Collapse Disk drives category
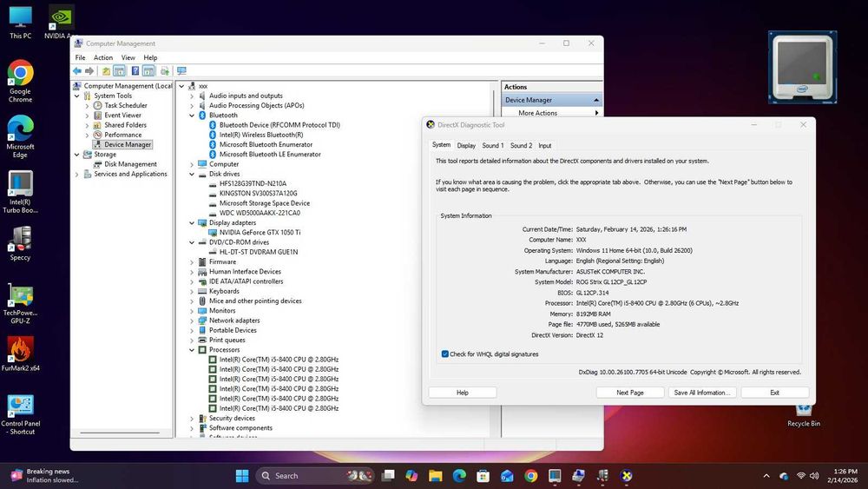The height and width of the screenshot is (489, 868). click(192, 174)
